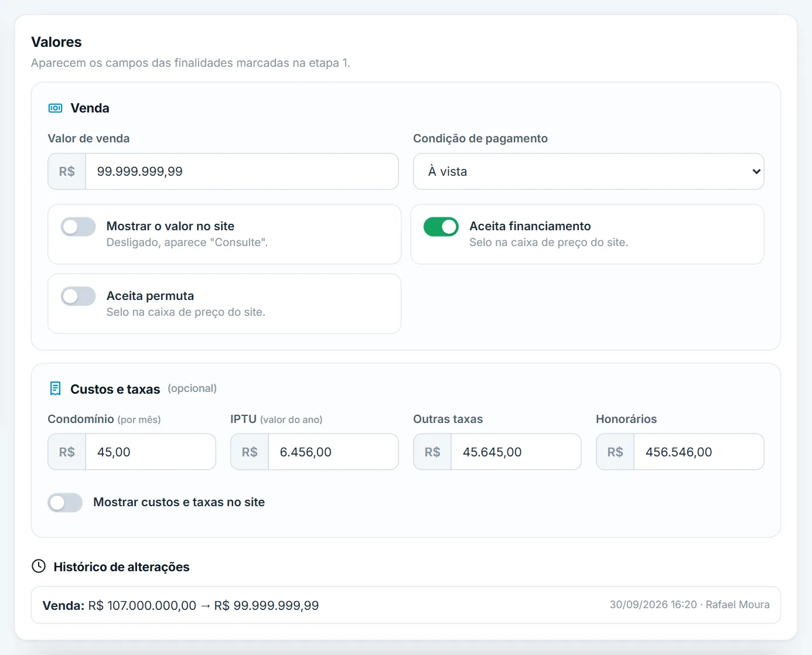Open the Condição de pagamento dropdown
The image size is (812, 655).
pos(588,172)
